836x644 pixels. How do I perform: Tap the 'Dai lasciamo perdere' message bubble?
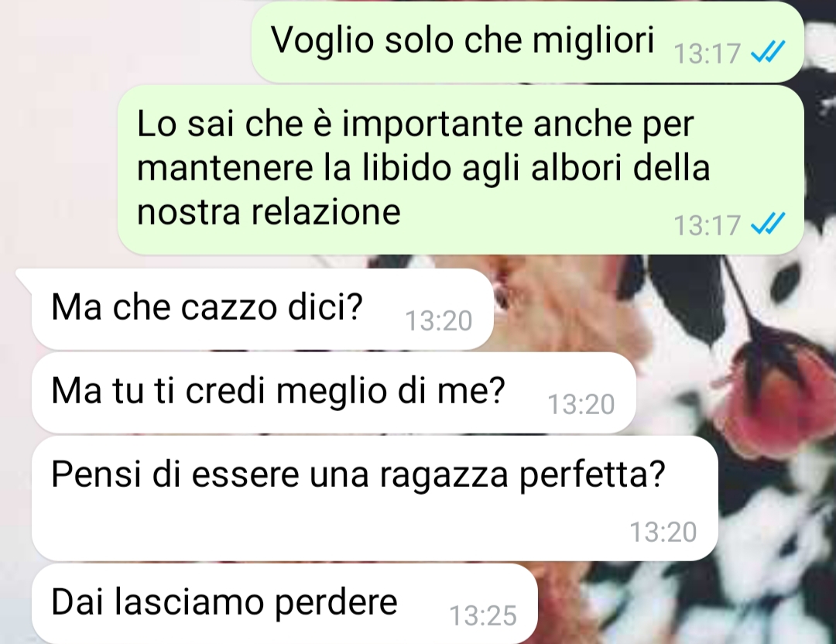285,604
